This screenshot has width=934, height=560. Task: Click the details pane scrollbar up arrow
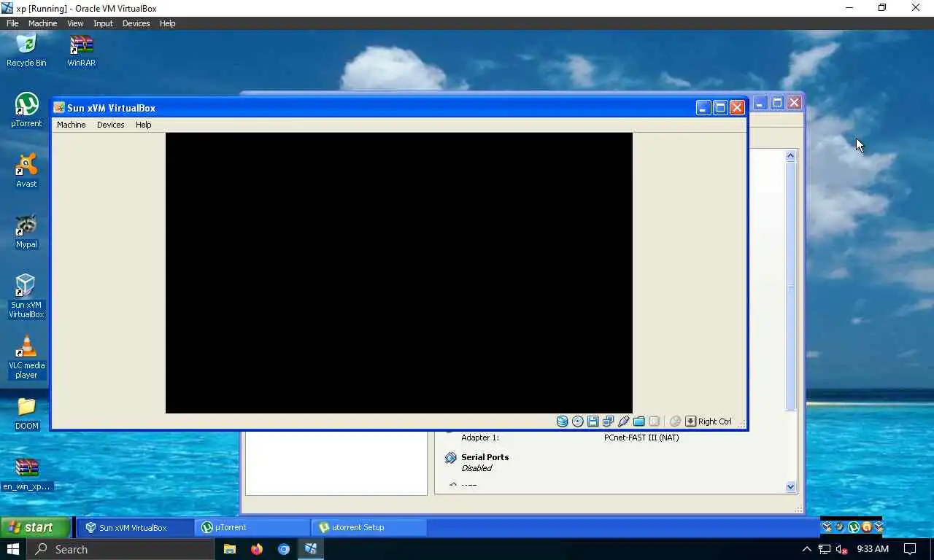pos(790,155)
